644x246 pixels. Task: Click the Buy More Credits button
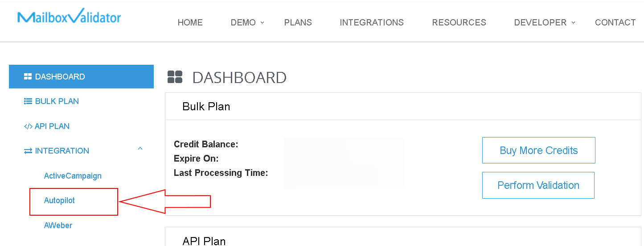pos(538,150)
